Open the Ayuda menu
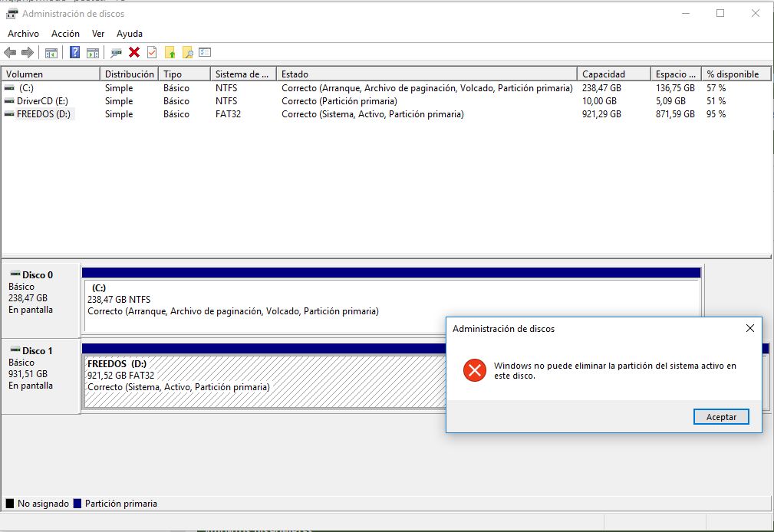This screenshot has width=774, height=532. click(130, 34)
